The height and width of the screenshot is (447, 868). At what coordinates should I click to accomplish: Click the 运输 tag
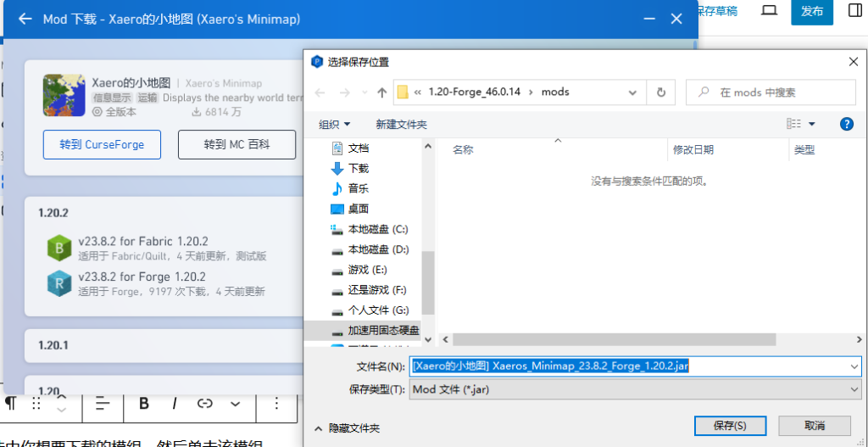[147, 98]
